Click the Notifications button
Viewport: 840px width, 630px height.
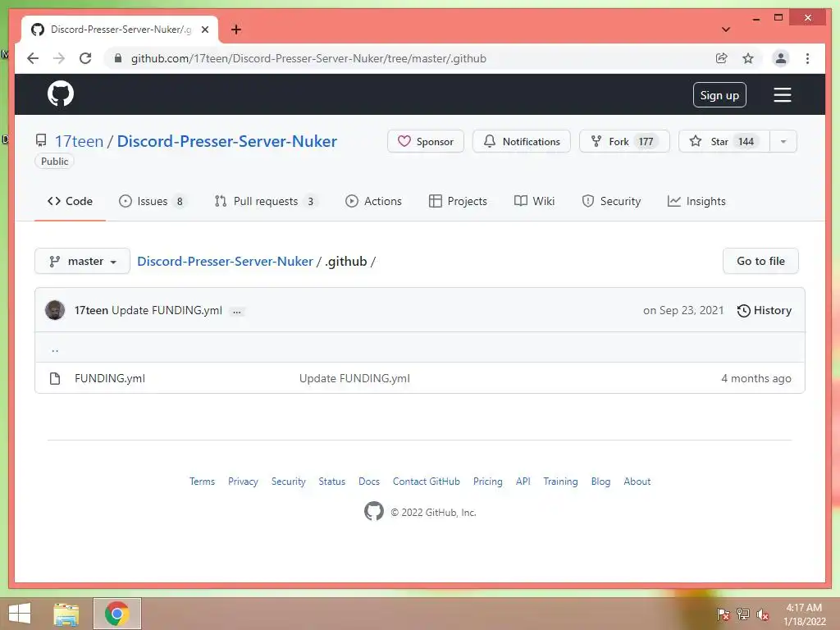[522, 141]
